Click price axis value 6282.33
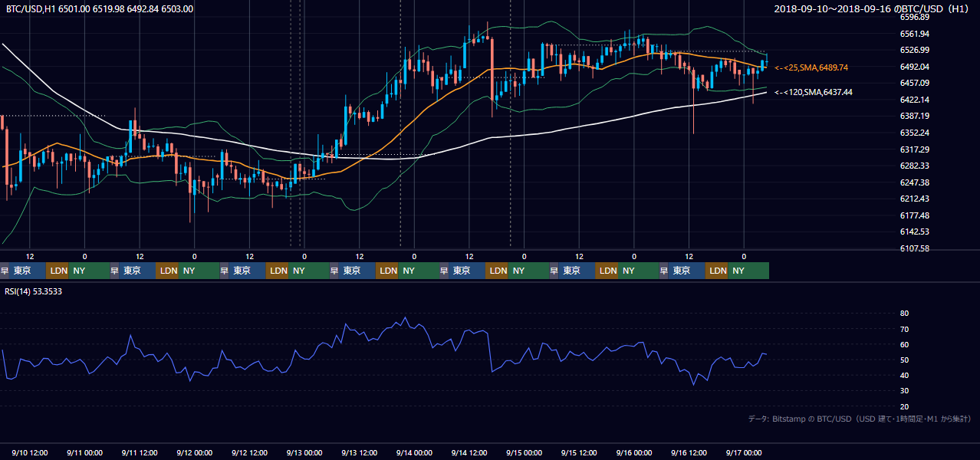The image size is (980, 460). (915, 166)
